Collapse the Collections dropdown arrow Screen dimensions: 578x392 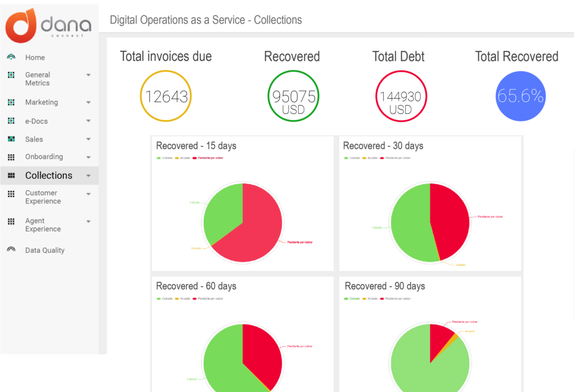[x=89, y=176]
